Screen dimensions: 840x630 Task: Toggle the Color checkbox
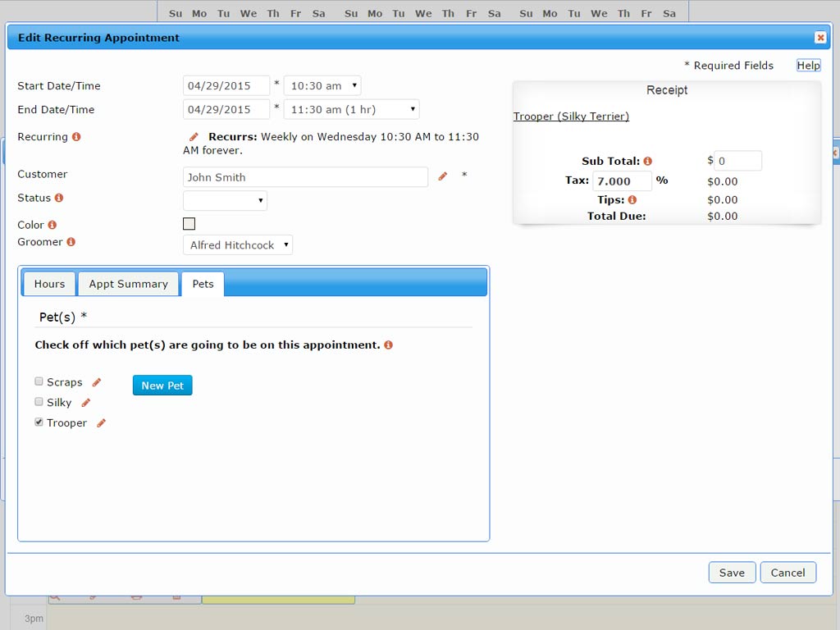coord(189,223)
